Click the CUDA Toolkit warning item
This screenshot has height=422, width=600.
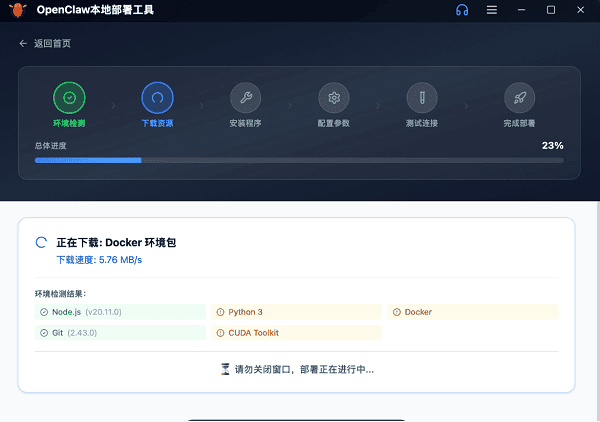point(296,333)
